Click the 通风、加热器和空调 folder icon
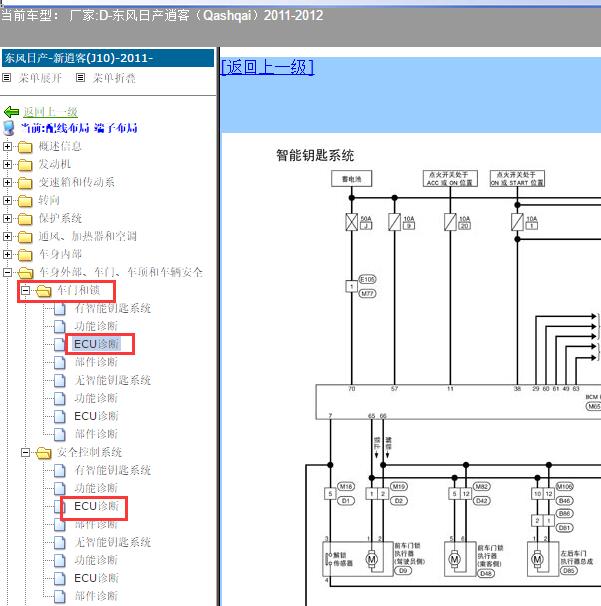Image resolution: width=601 pixels, height=606 pixels. (25, 237)
